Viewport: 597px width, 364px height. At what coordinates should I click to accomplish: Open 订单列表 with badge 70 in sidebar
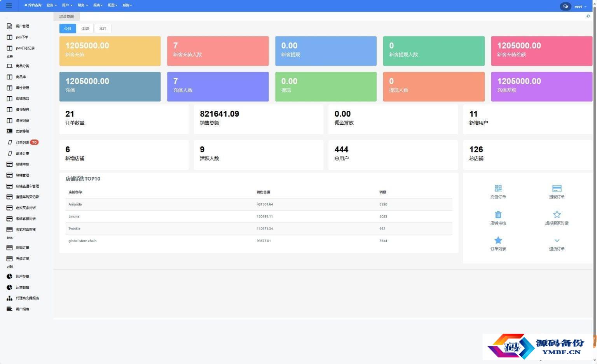(23, 143)
